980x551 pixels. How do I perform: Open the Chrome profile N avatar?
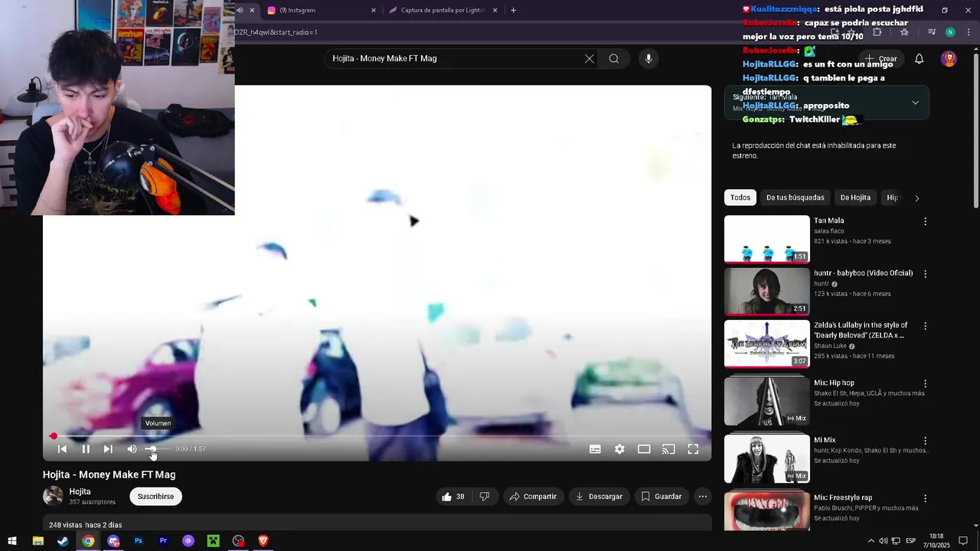point(950,32)
